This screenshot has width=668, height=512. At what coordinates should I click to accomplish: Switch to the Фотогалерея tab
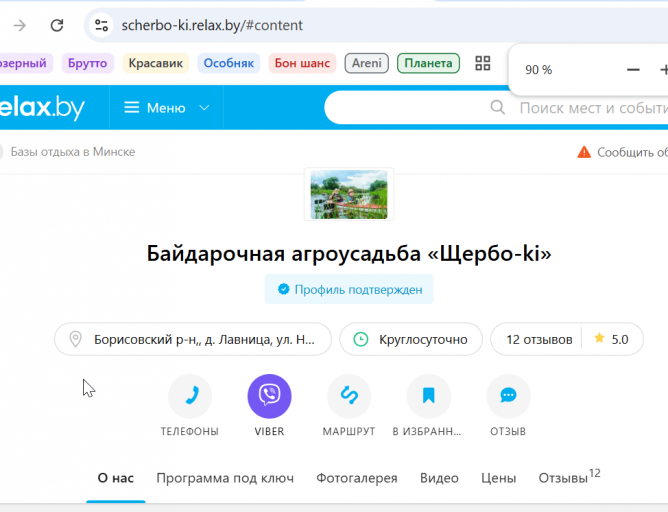pos(357,478)
